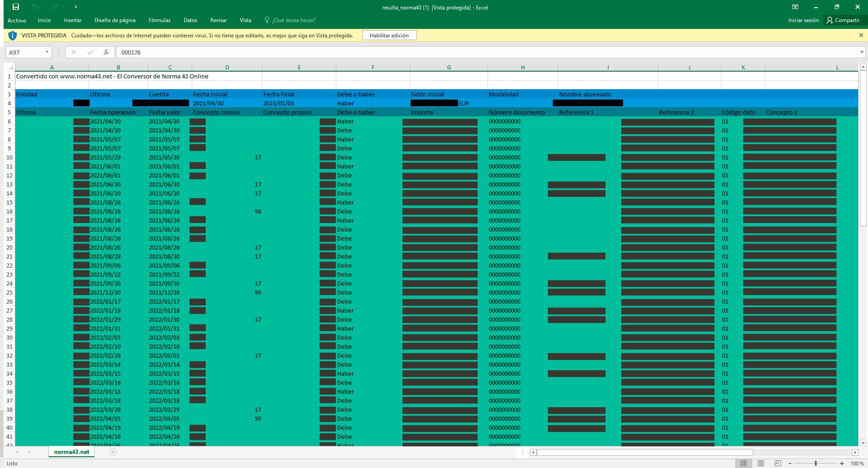Viewport: 868px width, 468px height.
Task: Click the Concepto proprio header cell
Action: (299, 112)
